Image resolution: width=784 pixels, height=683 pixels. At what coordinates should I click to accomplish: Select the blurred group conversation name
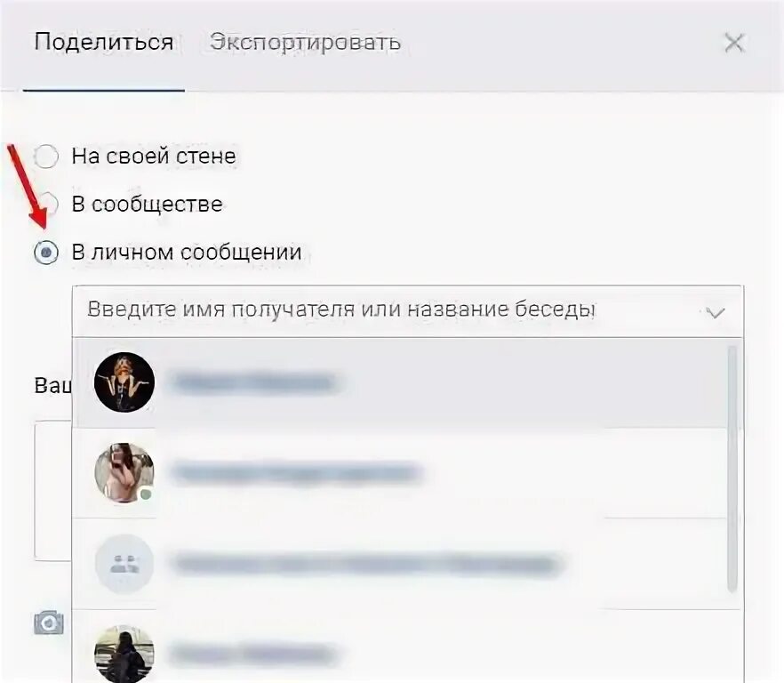tap(367, 565)
